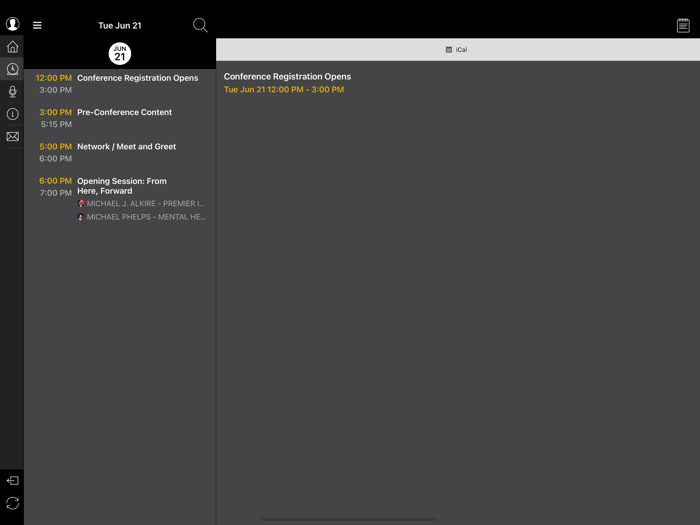700x525 pixels.
Task: Click the exit event icon
Action: tap(12, 480)
